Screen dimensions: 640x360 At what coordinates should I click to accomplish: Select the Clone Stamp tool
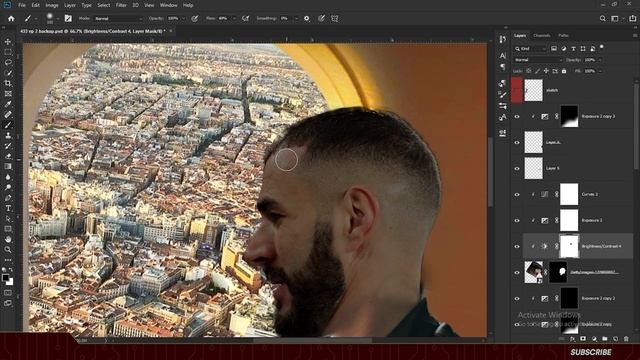pyautogui.click(x=8, y=135)
